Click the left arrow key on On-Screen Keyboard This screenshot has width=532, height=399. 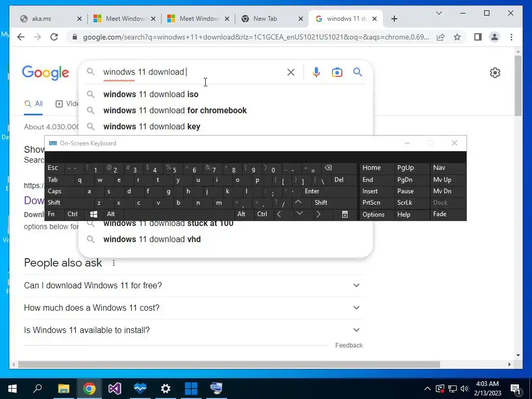coord(279,214)
